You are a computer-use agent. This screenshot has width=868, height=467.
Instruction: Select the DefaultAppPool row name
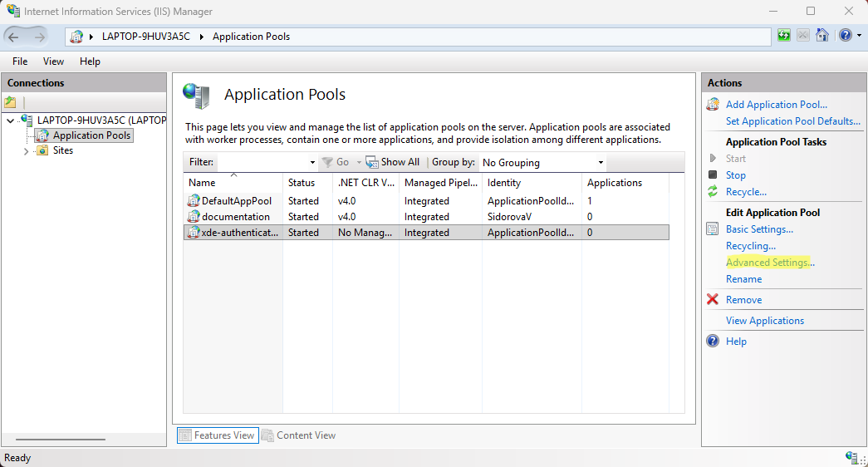pos(237,201)
